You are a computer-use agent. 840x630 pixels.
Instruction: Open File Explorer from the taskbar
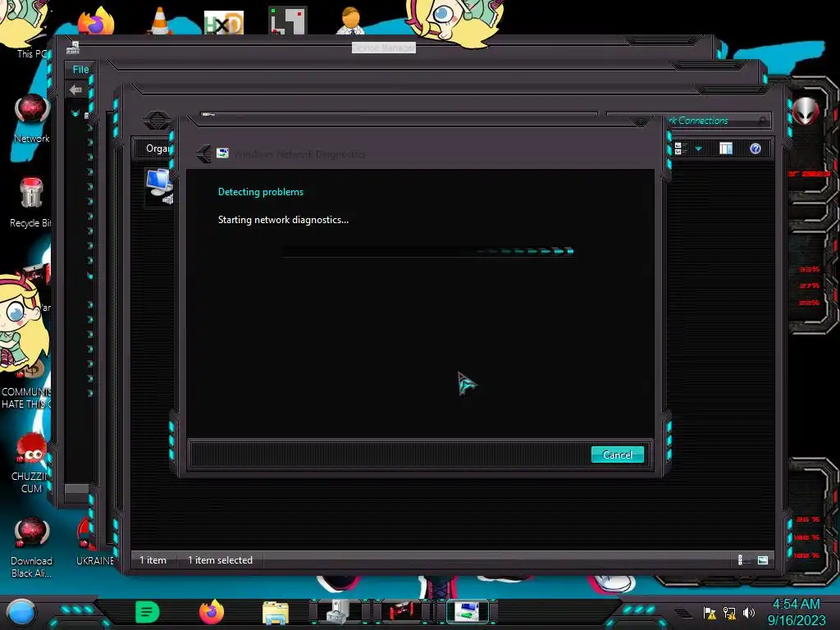click(x=276, y=612)
